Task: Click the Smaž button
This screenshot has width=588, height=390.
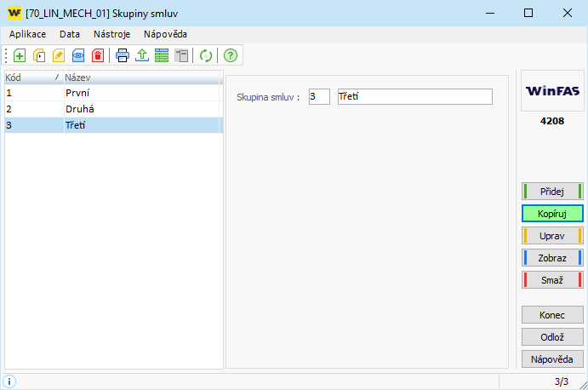Action: point(552,280)
